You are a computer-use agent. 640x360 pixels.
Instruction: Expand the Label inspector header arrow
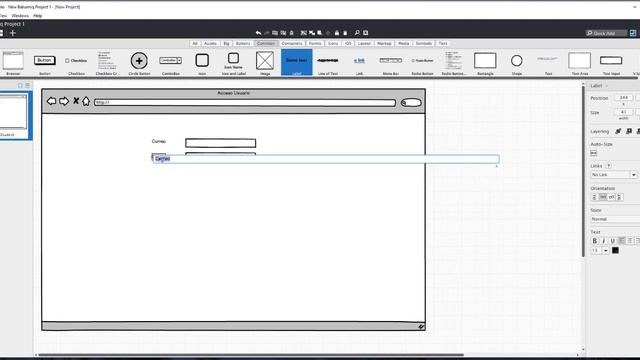[x=607, y=86]
